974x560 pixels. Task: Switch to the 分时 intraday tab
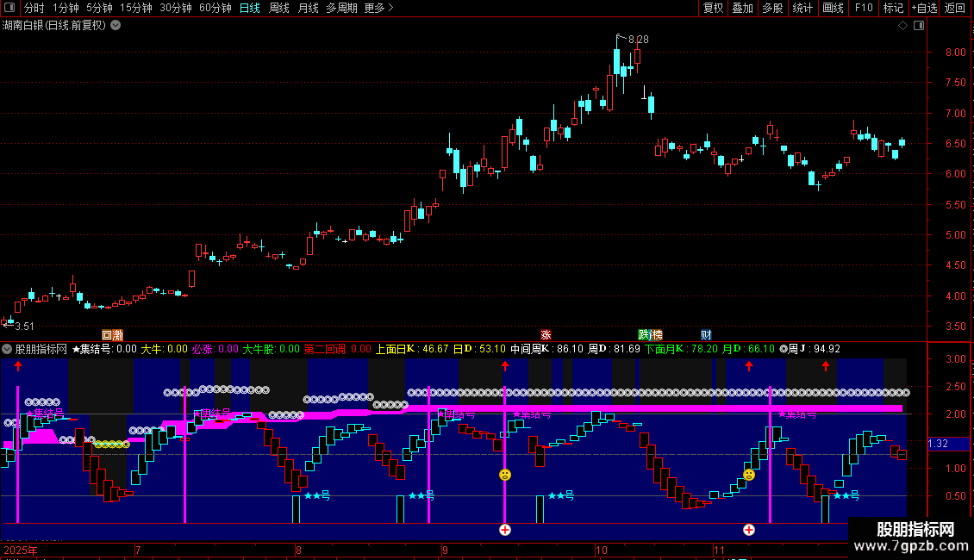(x=34, y=8)
